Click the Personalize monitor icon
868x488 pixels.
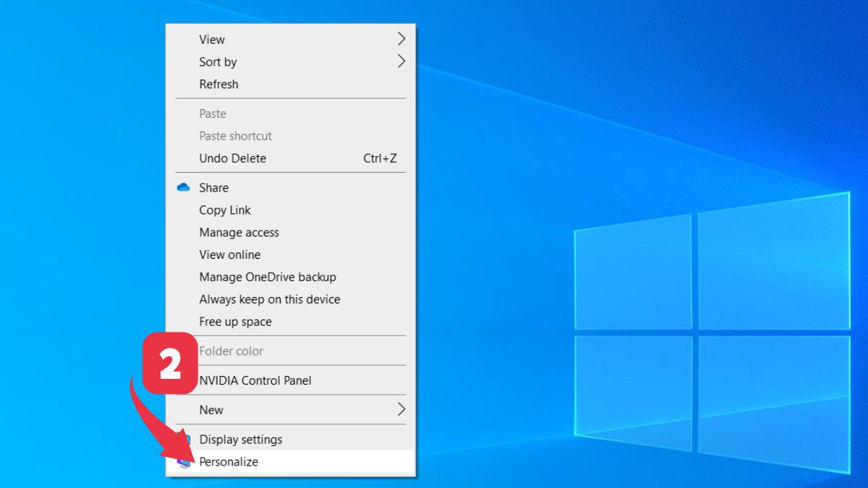pyautogui.click(x=184, y=462)
